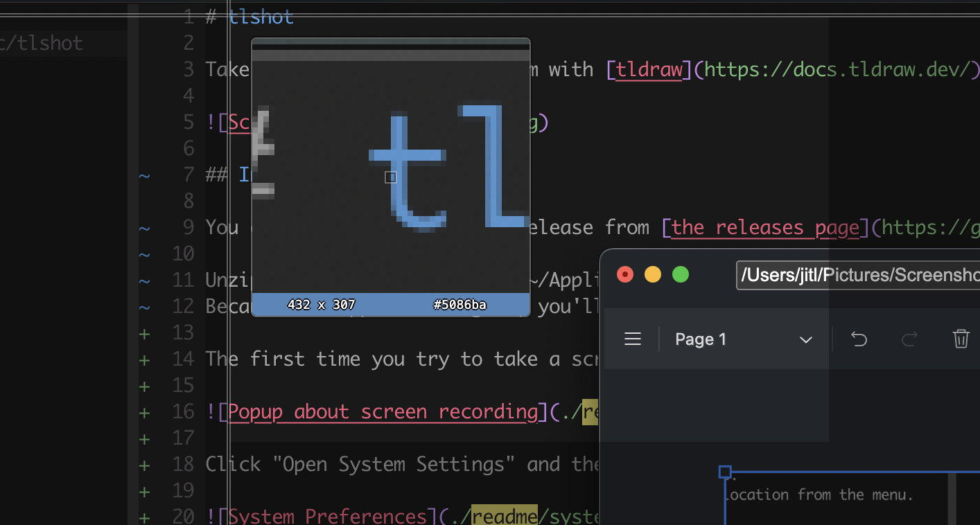Click the #5086ba color swatch bar
The width and height of the screenshot is (980, 525).
(x=460, y=305)
